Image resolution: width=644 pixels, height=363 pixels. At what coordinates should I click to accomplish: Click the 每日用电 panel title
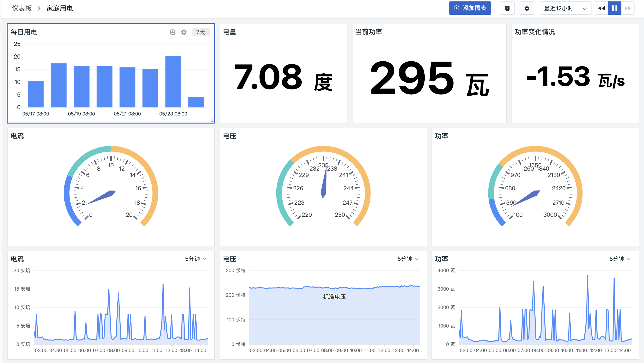(24, 32)
